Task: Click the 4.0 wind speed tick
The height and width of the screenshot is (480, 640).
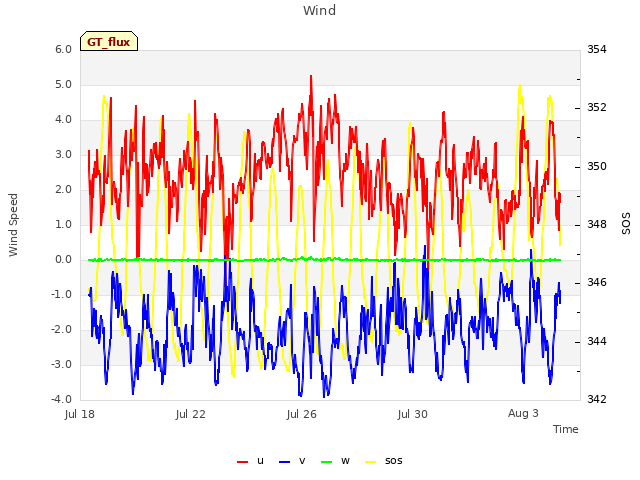Action: coord(64,120)
